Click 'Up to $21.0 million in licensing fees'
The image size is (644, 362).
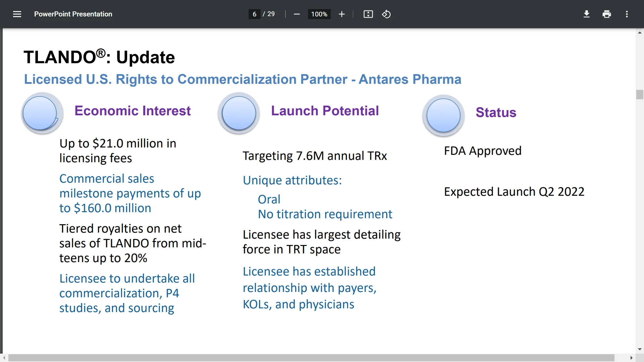coord(118,151)
